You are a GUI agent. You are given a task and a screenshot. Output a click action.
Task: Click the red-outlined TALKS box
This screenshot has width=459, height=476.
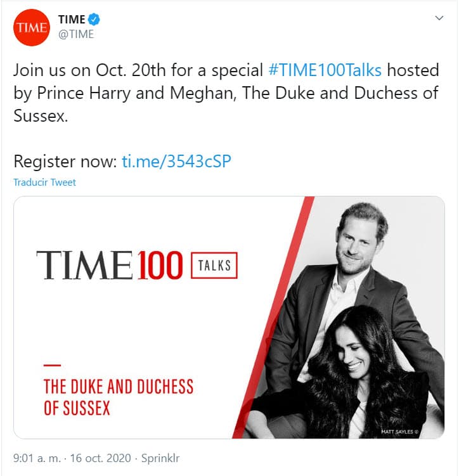[x=214, y=266]
